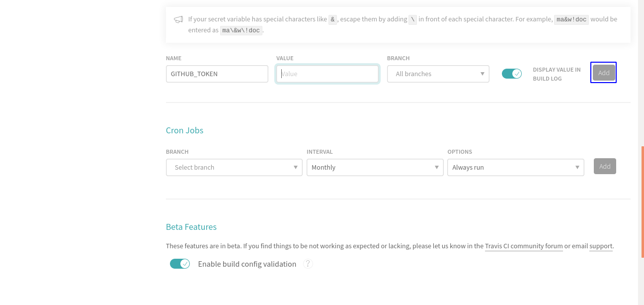The height and width of the screenshot is (305, 644).
Task: Click the Display Value in Build Log label
Action: pyautogui.click(x=557, y=74)
